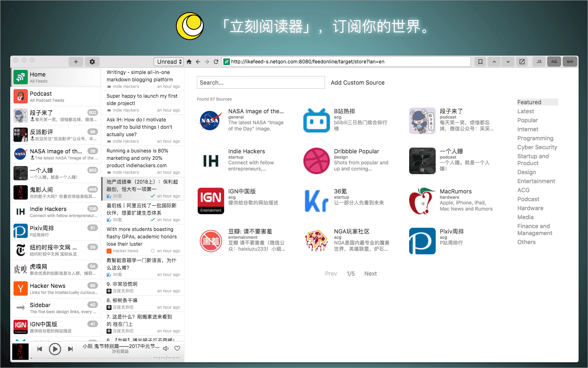Refresh the current page
The width and height of the screenshot is (588, 368).
pos(216,61)
